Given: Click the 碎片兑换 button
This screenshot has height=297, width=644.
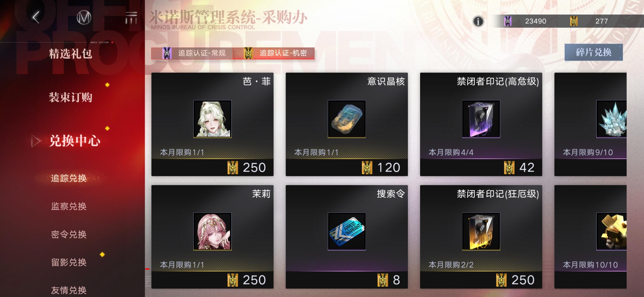Looking at the screenshot, I should click(594, 52).
